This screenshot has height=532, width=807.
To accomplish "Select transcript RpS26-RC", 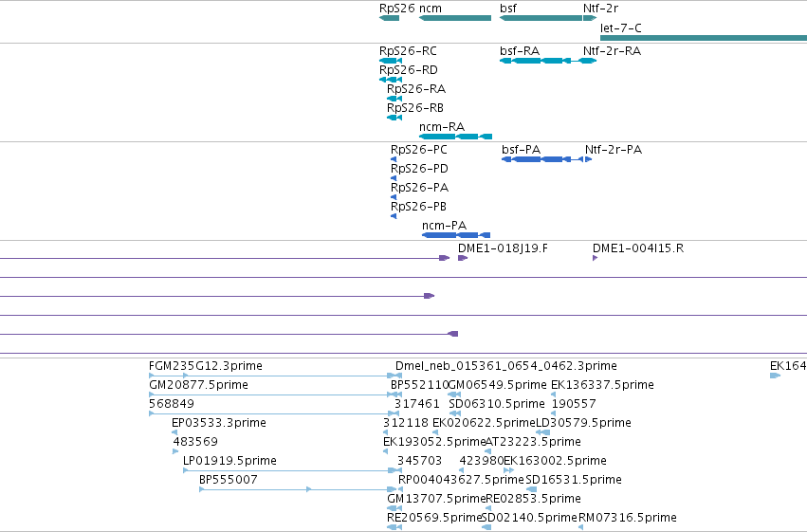I will 408,51.
